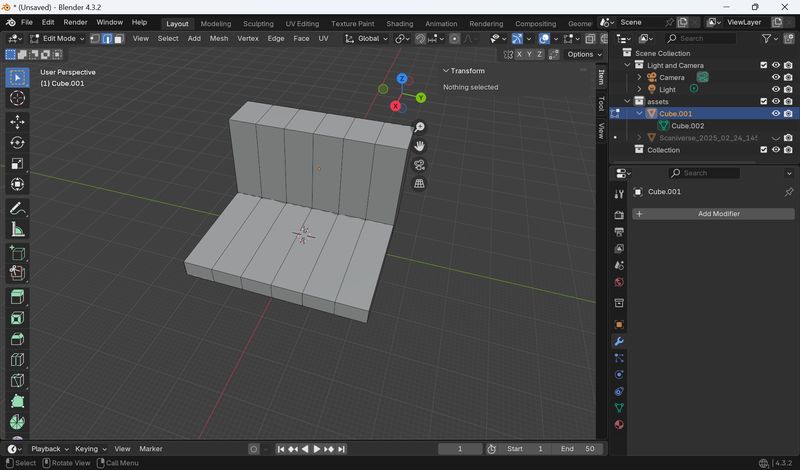Expand the Camera tree item
This screenshot has height=470, width=800.
(639, 78)
